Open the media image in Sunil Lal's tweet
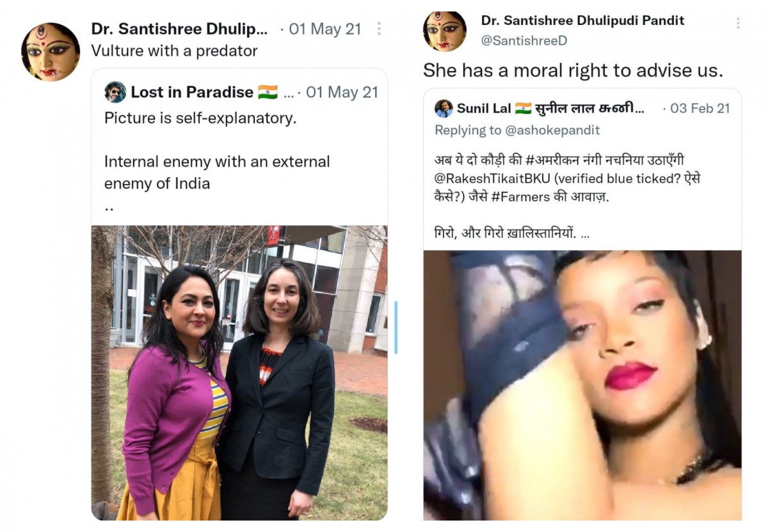The height and width of the screenshot is (532, 768). click(582, 385)
